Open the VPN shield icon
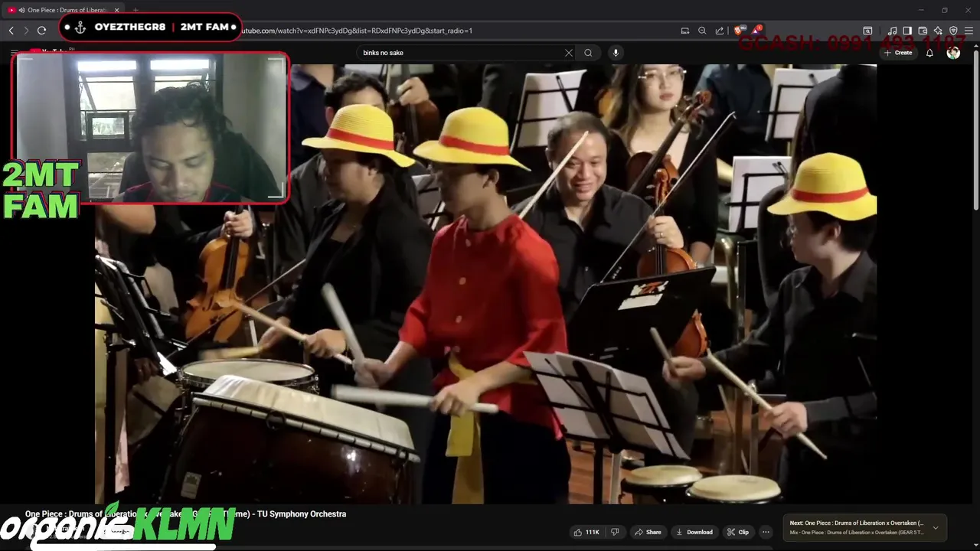The width and height of the screenshot is (980, 551). pos(953,31)
